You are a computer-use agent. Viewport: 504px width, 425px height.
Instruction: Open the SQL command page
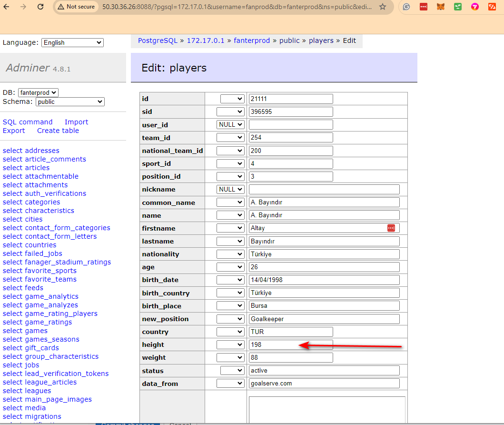(28, 122)
